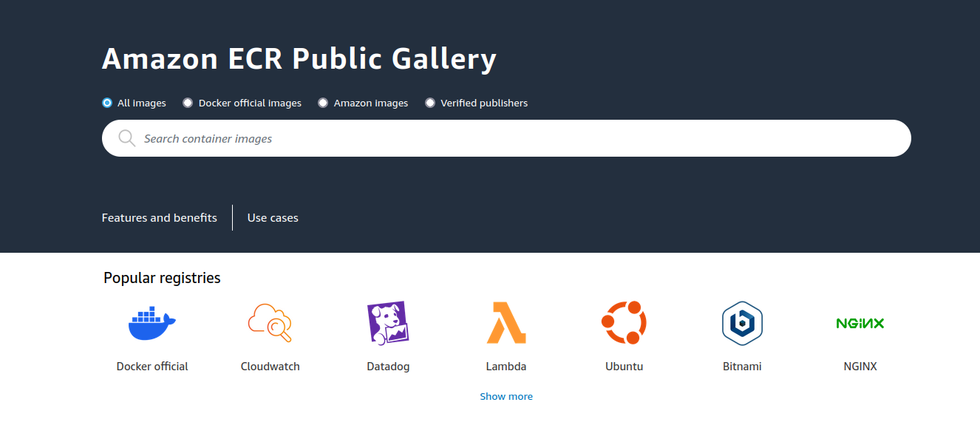This screenshot has width=980, height=439.
Task: Select the Verified publishers radio button
Action: tap(430, 103)
